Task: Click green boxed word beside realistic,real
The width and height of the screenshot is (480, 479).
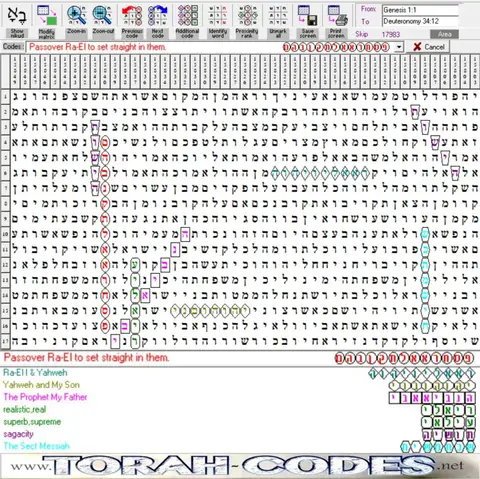Action: point(448,410)
